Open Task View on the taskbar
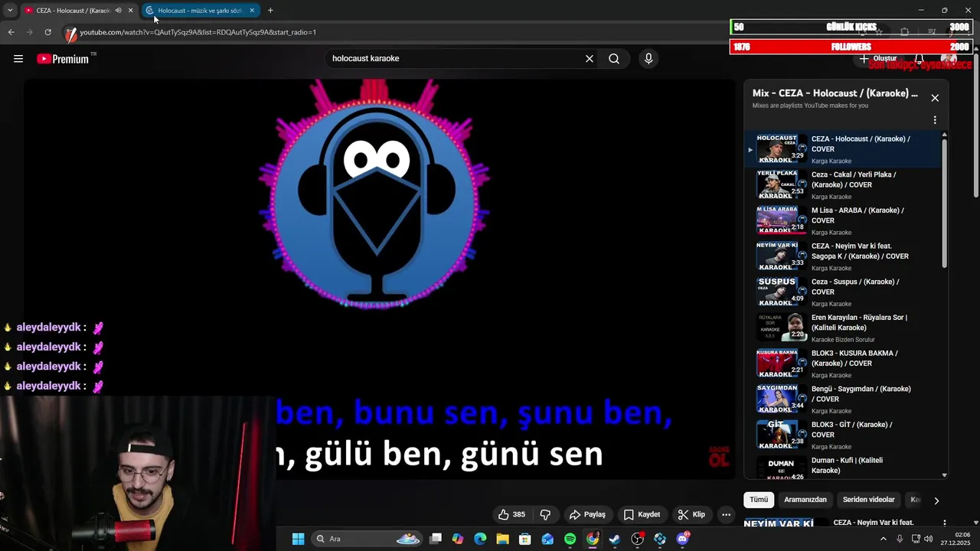This screenshot has width=980, height=551. click(436, 539)
